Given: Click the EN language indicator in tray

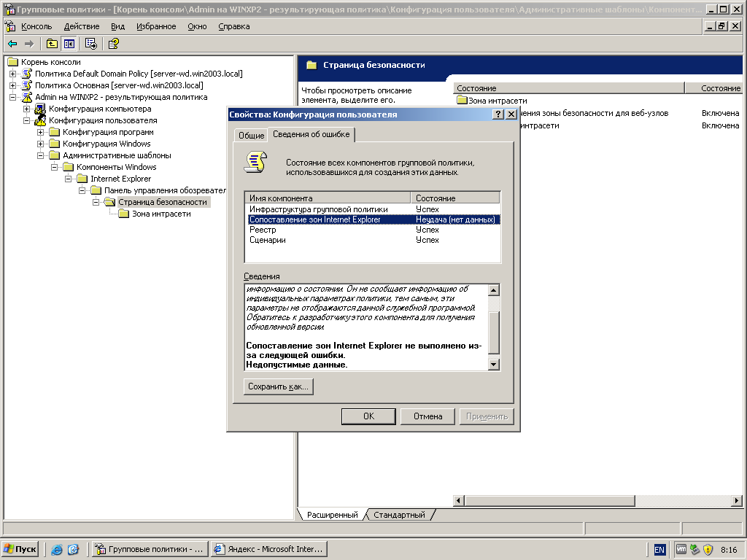Looking at the screenshot, I should point(659,550).
